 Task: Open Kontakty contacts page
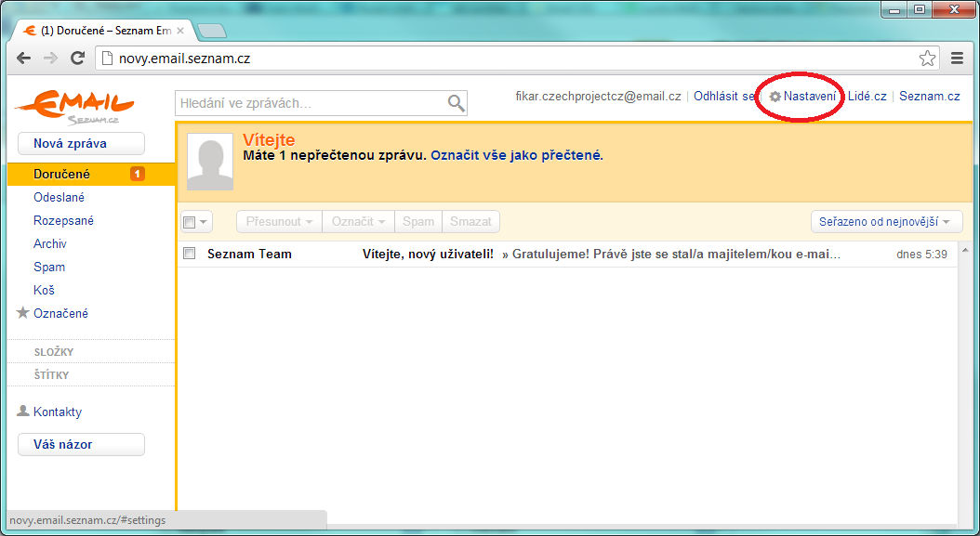coord(58,412)
